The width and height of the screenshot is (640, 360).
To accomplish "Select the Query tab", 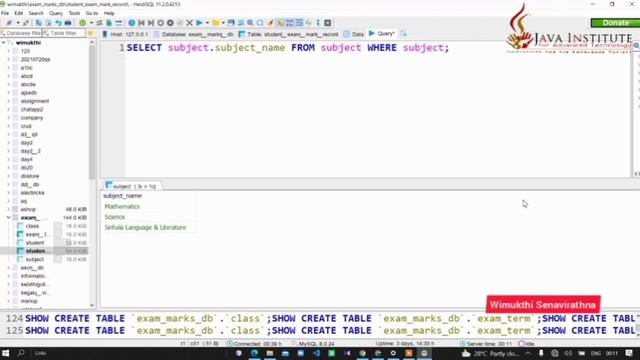I will click(x=382, y=33).
